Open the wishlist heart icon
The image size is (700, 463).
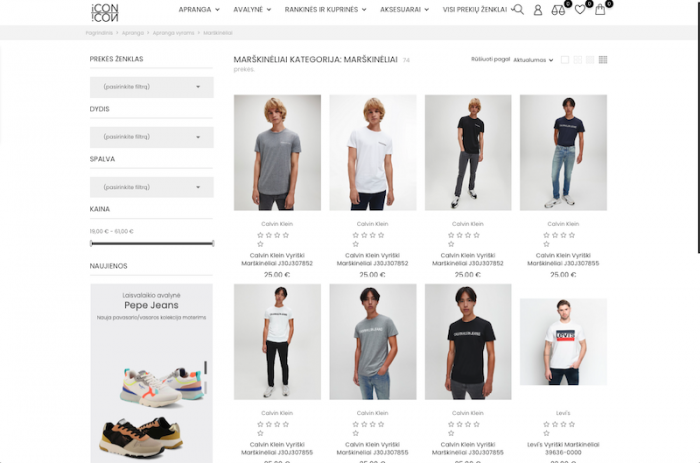[580, 9]
